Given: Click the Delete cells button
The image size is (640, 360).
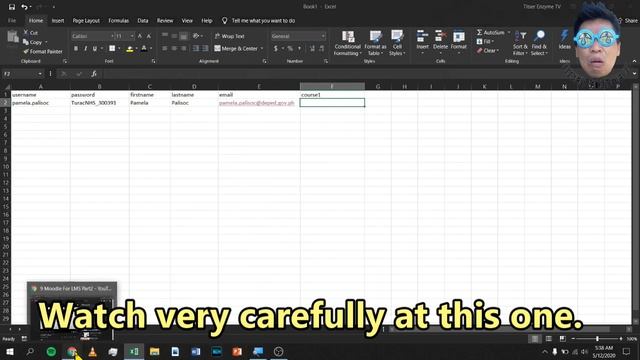Looking at the screenshot, I should point(440,42).
